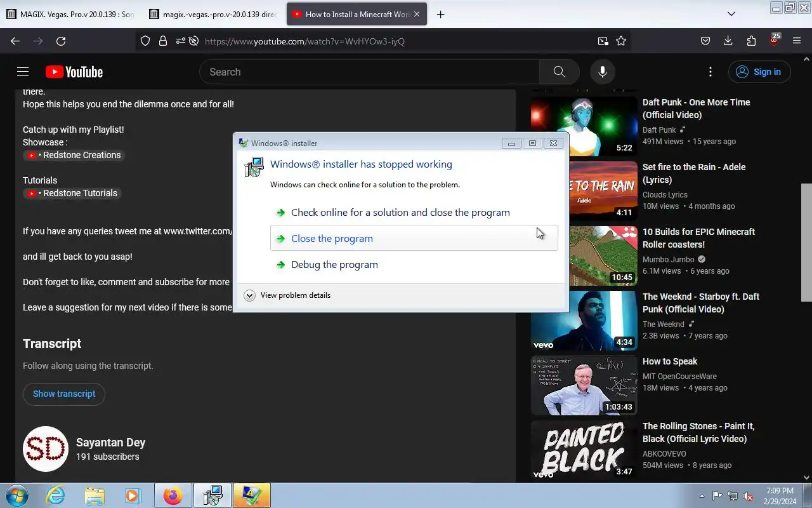Open Windows Media Player from taskbar
Image resolution: width=812 pixels, height=508 pixels.
click(133, 495)
